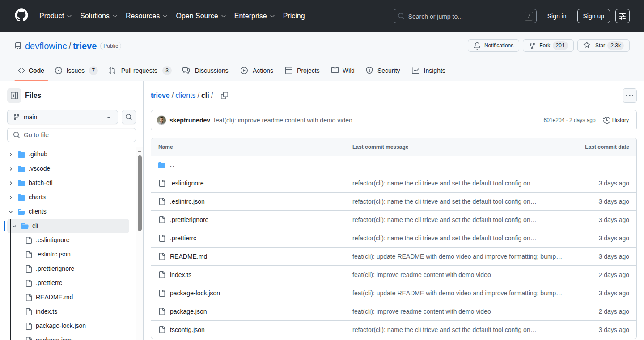Image resolution: width=644 pixels, height=340 pixels.
Task: Open the Projects tab
Action: 302,71
